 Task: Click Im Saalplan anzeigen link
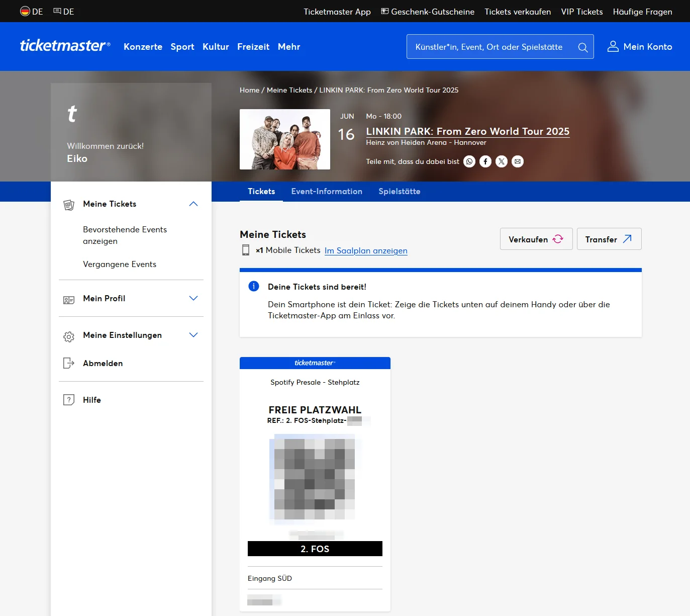click(x=366, y=250)
